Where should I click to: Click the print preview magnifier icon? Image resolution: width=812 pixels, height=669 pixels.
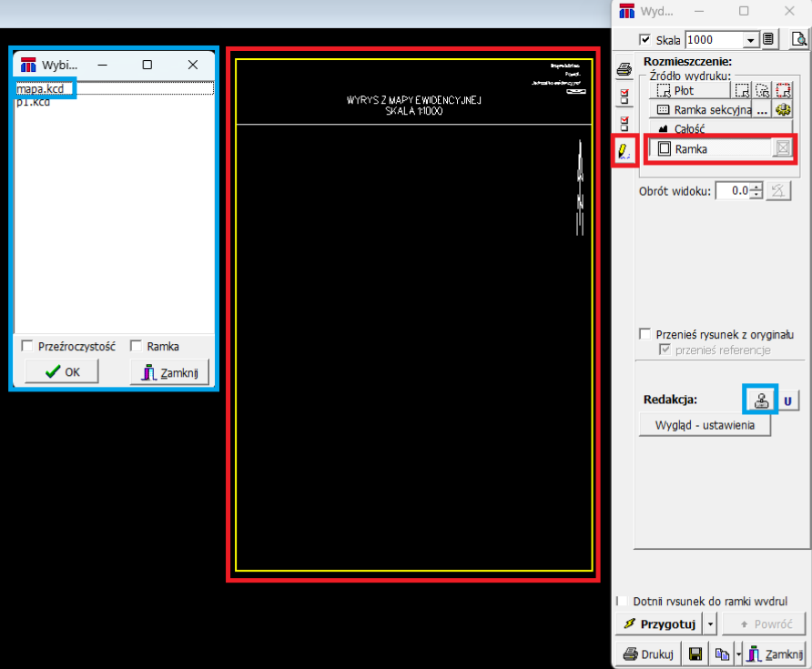point(797,39)
